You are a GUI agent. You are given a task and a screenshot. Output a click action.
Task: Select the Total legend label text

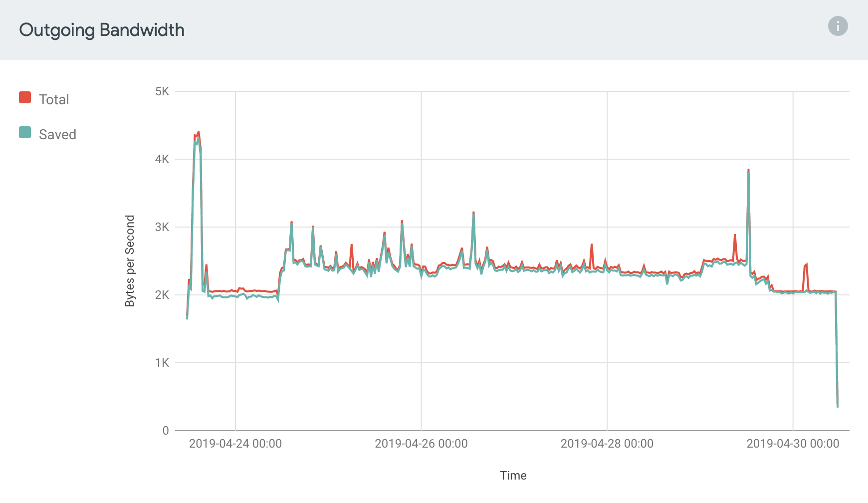[54, 98]
